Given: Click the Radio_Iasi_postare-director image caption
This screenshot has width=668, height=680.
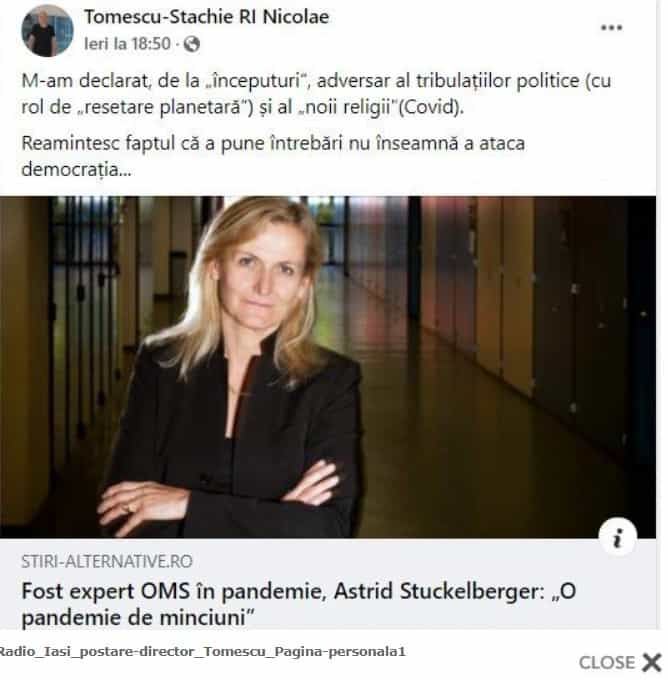Looking at the screenshot, I should (x=202, y=651).
